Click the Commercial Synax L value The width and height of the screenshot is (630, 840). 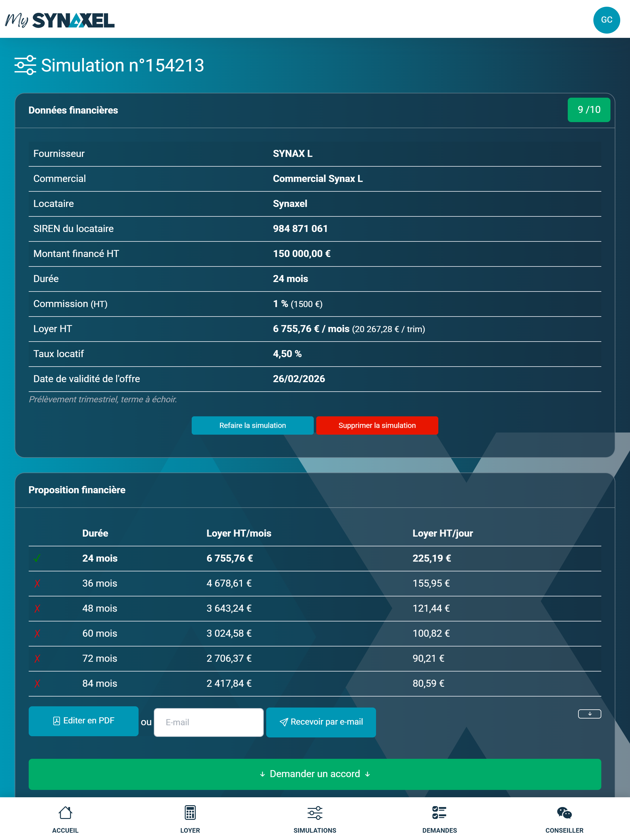(x=317, y=179)
